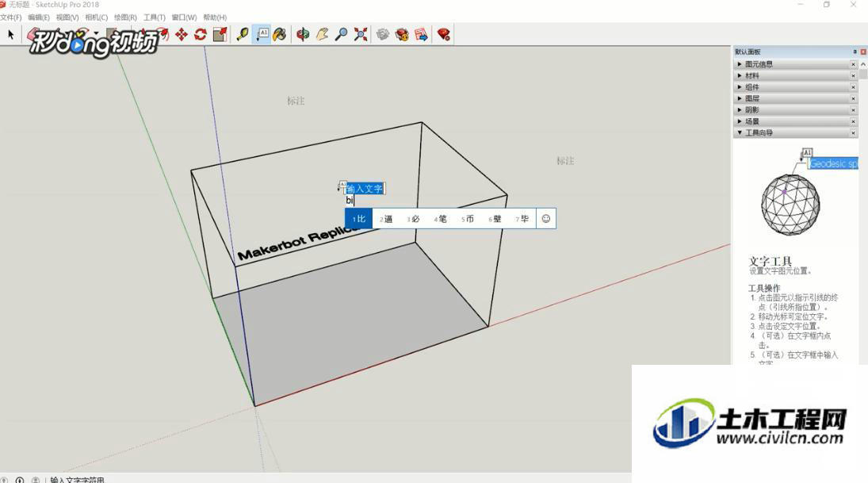
Task: Open the 编辑(E) menu
Action: point(39,17)
